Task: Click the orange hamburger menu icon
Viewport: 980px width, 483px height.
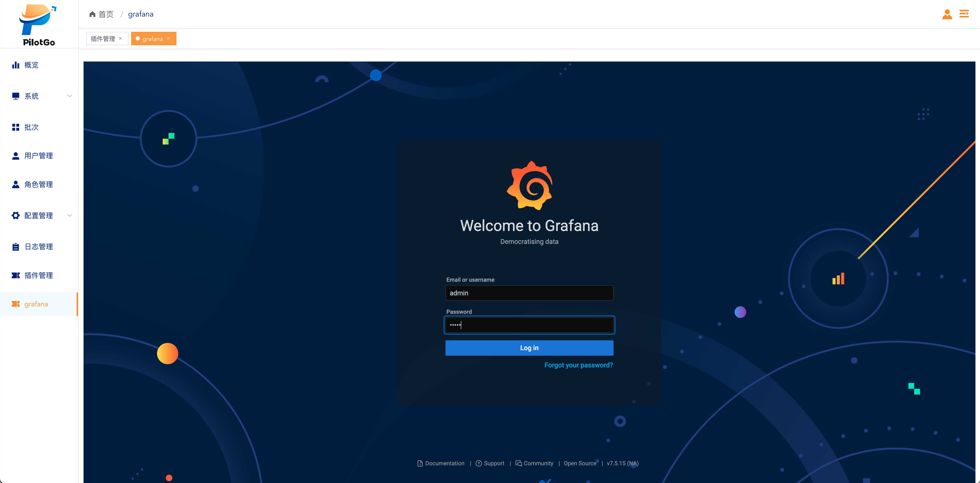Action: coord(964,14)
